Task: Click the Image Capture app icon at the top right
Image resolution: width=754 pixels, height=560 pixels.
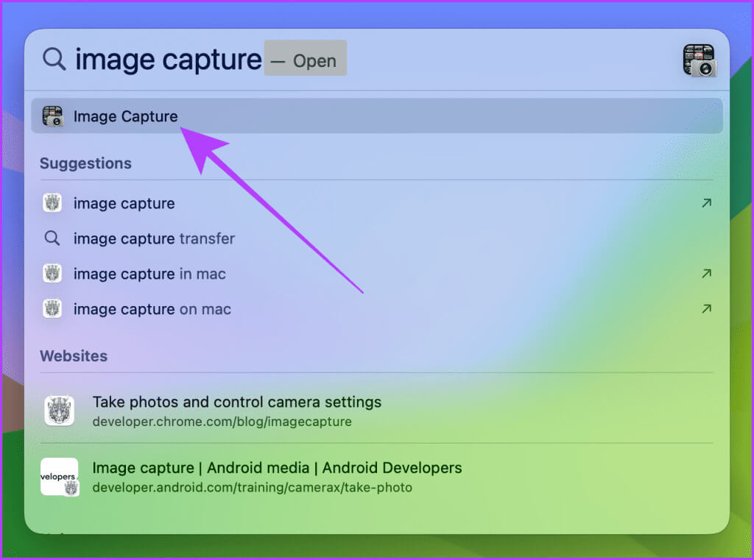Action: (x=699, y=60)
